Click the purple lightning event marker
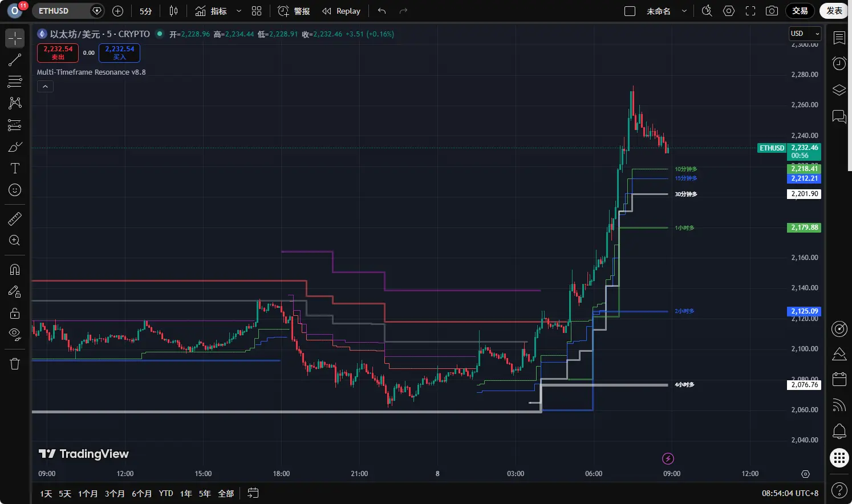The image size is (852, 504). [668, 458]
